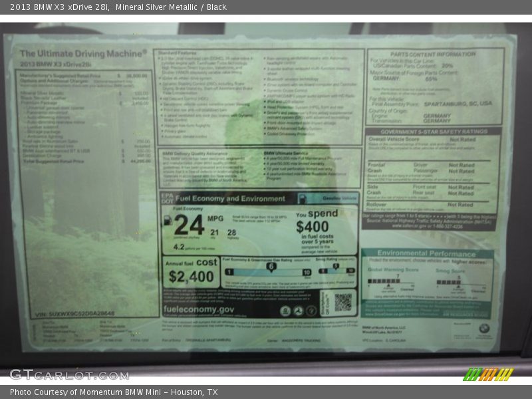Click the '4.2' gallons per 100 miles value
The width and height of the screenshot is (532, 399).
click(179, 247)
